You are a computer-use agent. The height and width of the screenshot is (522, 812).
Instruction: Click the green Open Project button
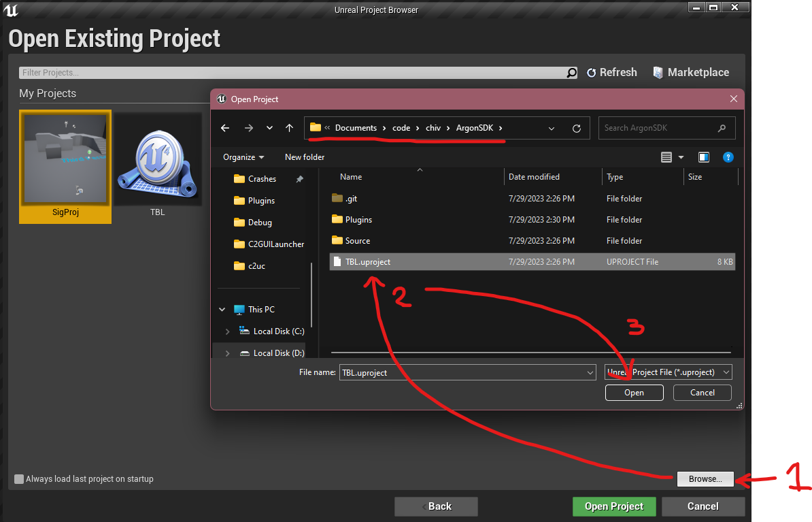click(614, 506)
